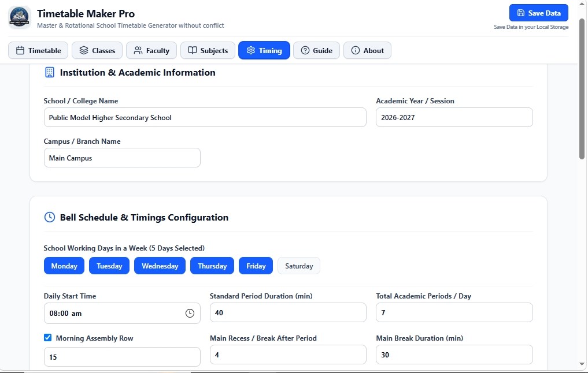Show the About tab
Image resolution: width=588 pixels, height=373 pixels.
tap(368, 51)
